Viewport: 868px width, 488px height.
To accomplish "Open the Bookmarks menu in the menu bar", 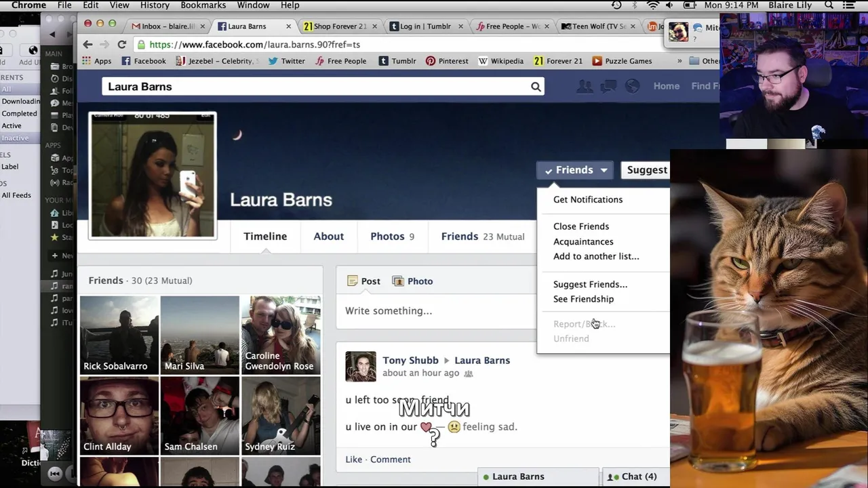I will 203,5.
